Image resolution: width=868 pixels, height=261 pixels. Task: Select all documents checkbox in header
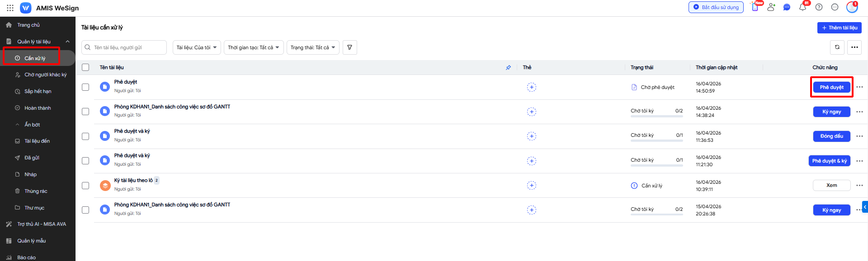(85, 67)
